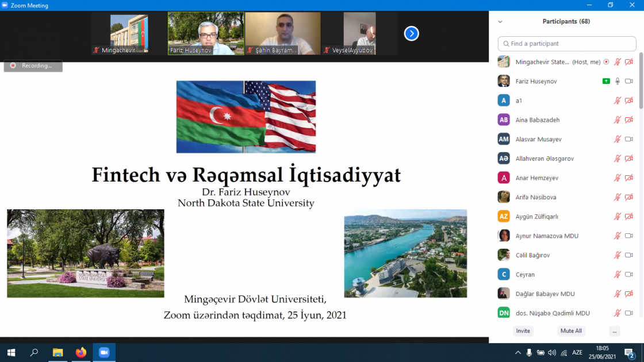Click the microphone icon in system tray

point(529,353)
